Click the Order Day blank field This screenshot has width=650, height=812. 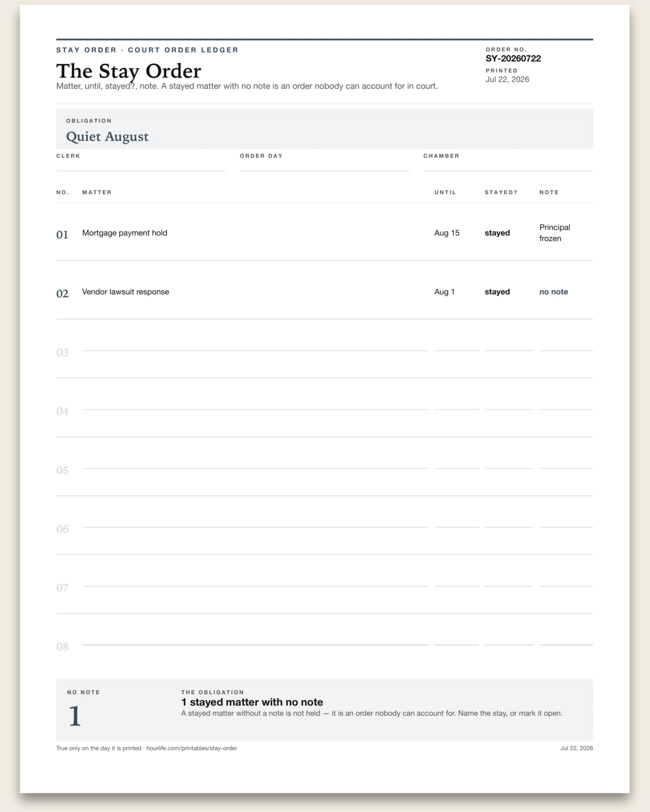pos(324,166)
